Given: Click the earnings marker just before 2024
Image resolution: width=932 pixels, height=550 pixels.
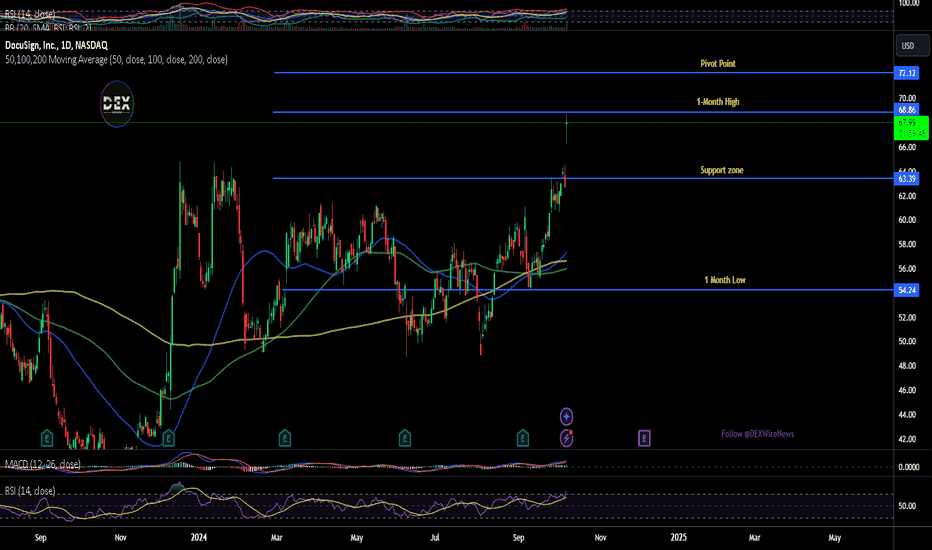Looking at the screenshot, I should click(168, 439).
